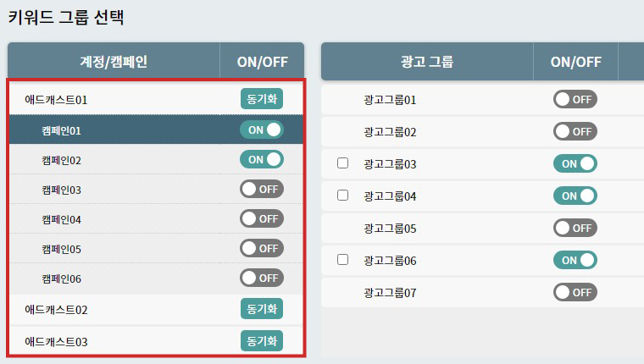Screen dimensions: 644x364
Task: Turn off the 캠페인01 toggle
Action: (x=261, y=130)
